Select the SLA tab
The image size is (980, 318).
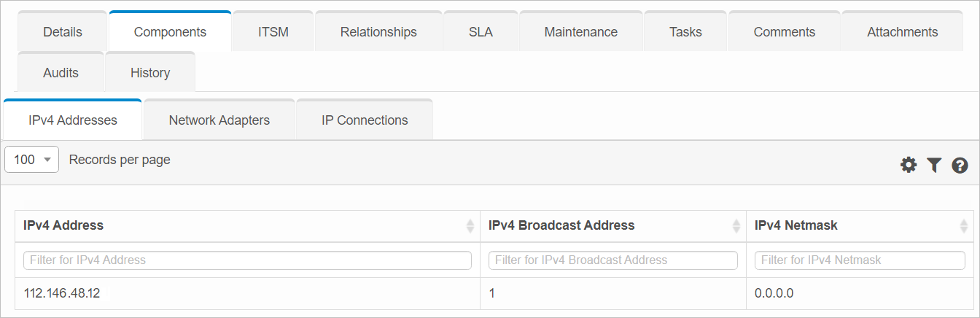[481, 32]
